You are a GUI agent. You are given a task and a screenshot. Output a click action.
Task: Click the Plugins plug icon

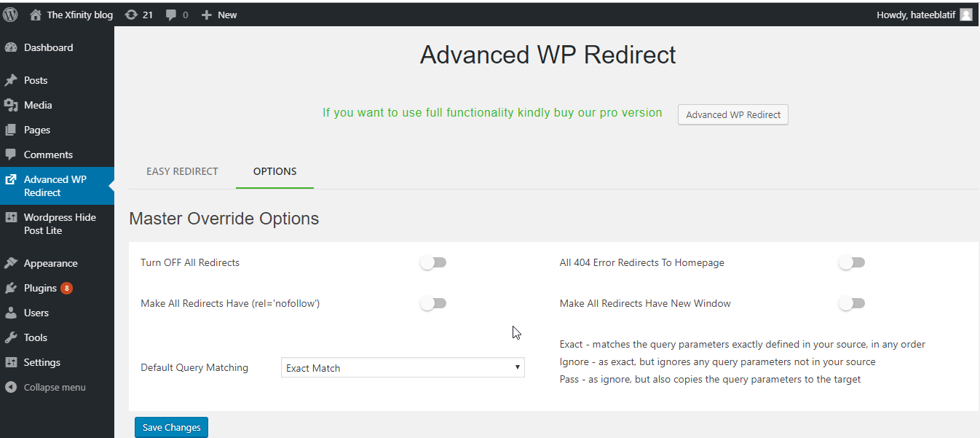coord(11,288)
